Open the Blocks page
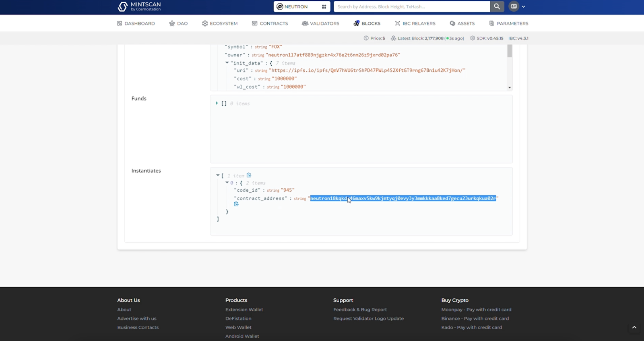Viewport: 644px width, 341px height. (367, 23)
